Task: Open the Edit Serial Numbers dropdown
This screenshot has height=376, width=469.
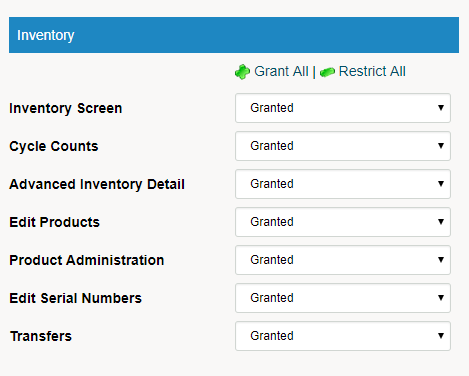Action: [x=343, y=298]
